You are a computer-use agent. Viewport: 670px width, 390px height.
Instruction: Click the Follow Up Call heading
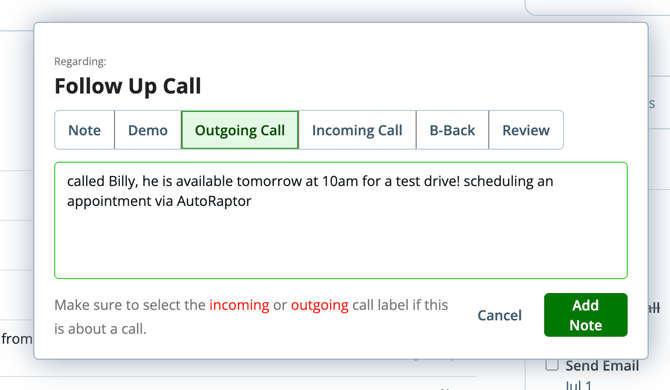point(128,86)
